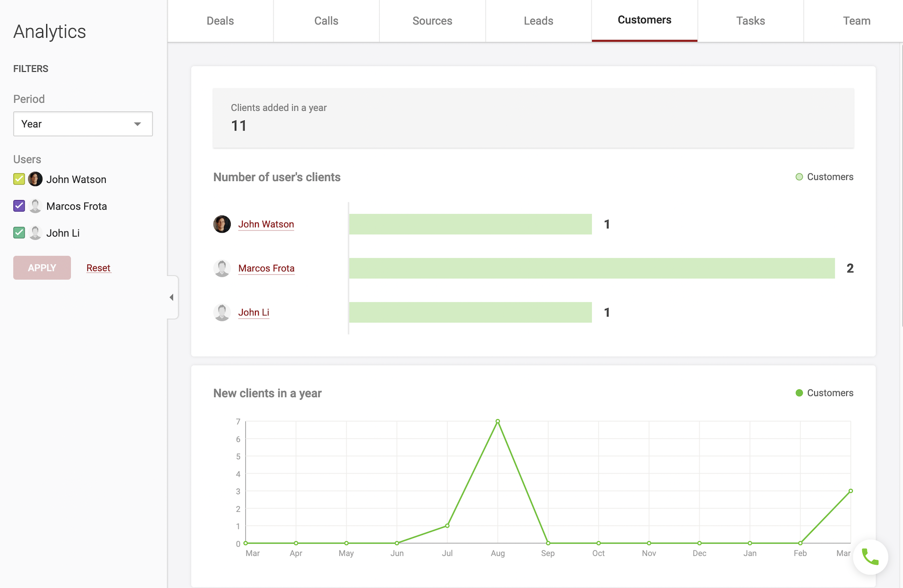
Task: Click Marcos Frota's avatar in the users filter
Action: point(35,206)
